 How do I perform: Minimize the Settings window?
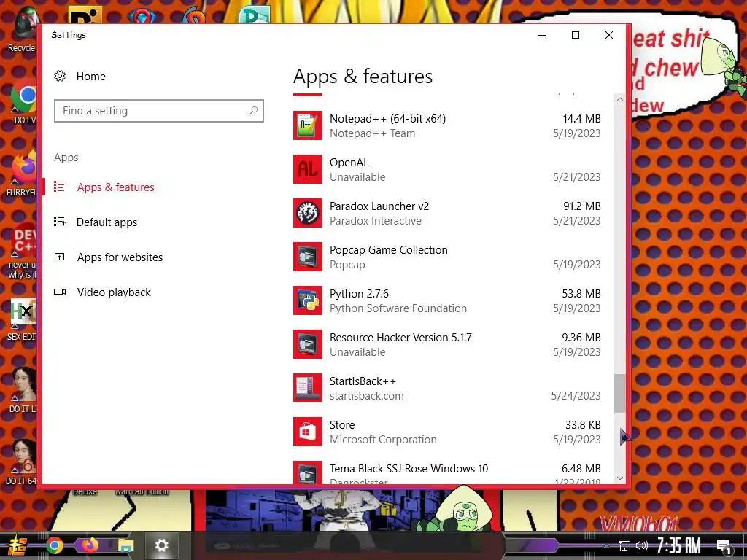(542, 35)
